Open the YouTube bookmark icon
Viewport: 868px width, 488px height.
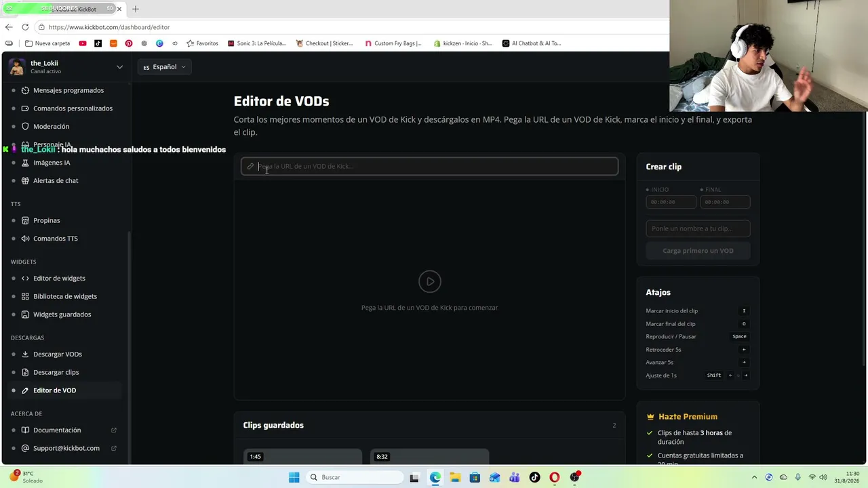[x=83, y=43]
